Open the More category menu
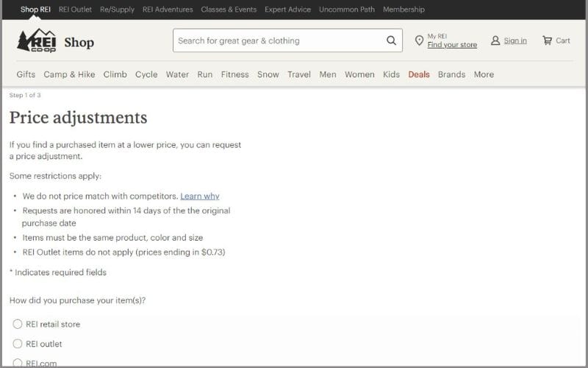 click(x=484, y=74)
